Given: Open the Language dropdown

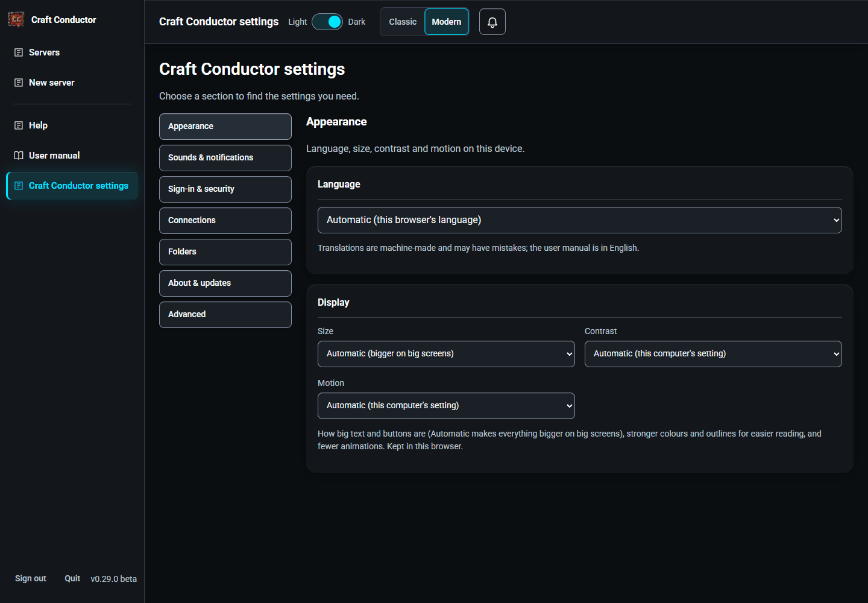Looking at the screenshot, I should click(x=580, y=220).
